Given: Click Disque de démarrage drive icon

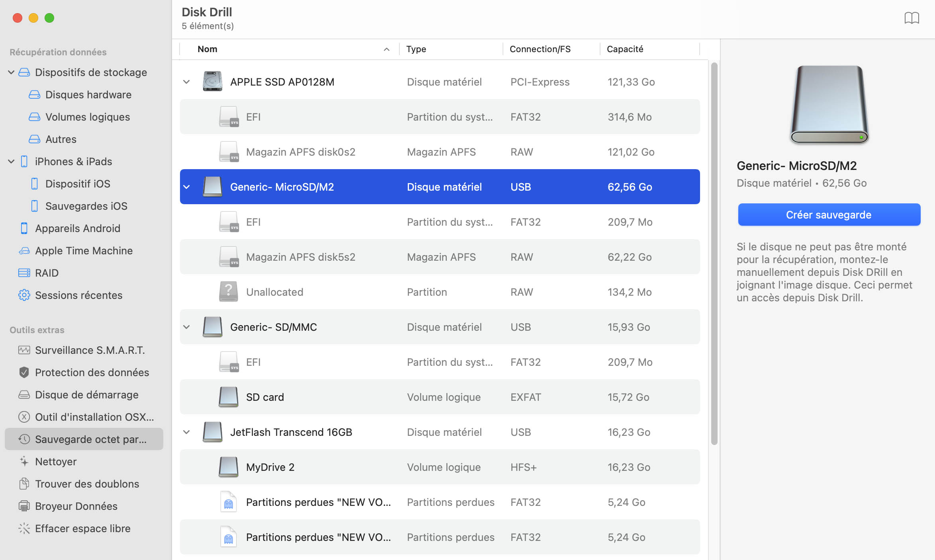Looking at the screenshot, I should click(x=24, y=395).
